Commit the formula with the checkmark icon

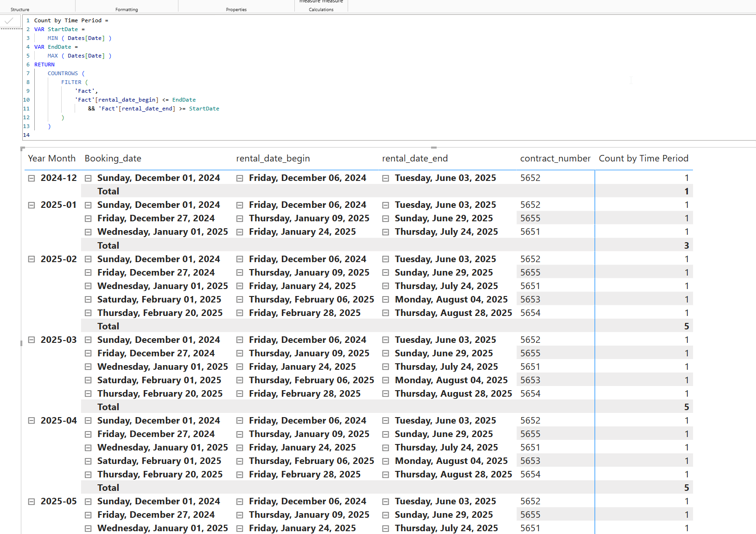9,21
